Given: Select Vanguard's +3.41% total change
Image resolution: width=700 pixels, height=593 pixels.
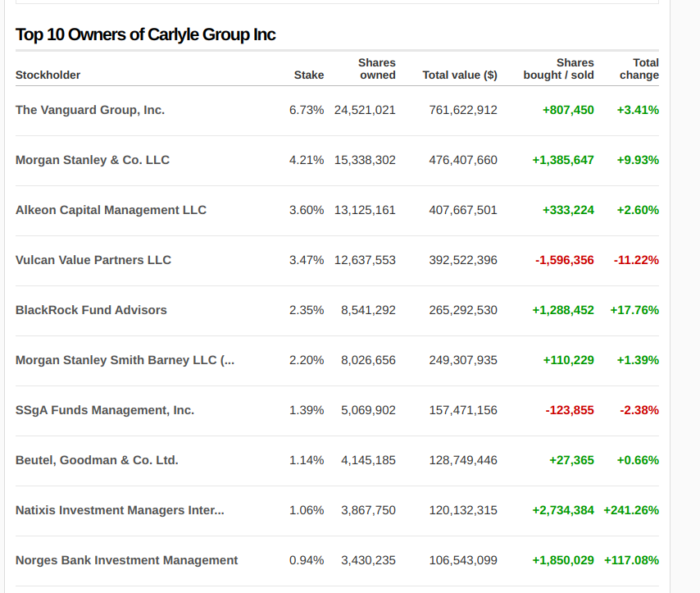Looking at the screenshot, I should 638,110.
